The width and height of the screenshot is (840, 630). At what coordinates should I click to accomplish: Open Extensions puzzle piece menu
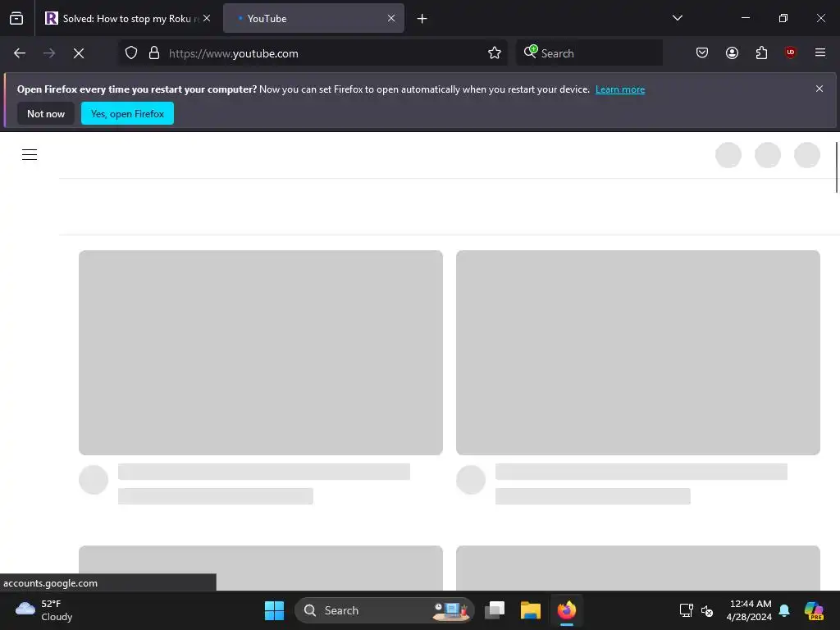[761, 52]
